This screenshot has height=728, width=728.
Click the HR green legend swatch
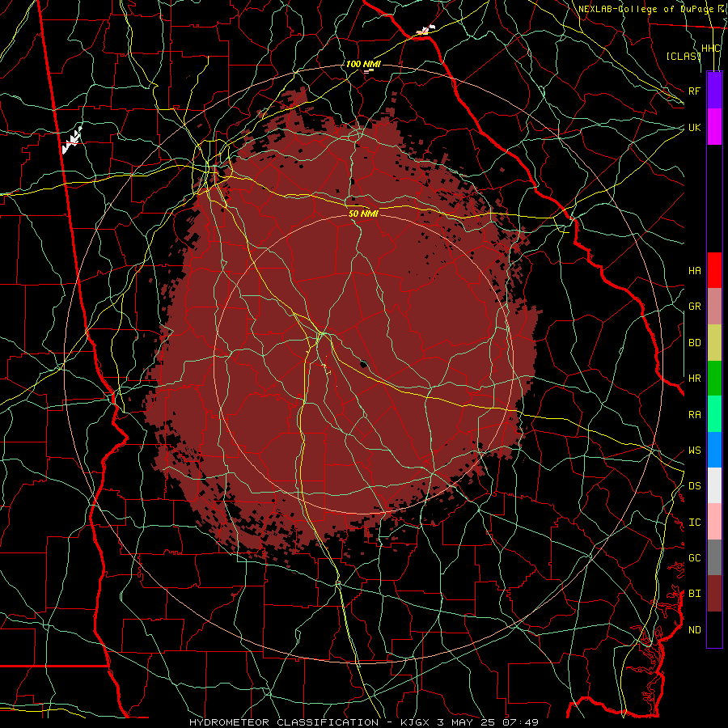[x=714, y=378]
